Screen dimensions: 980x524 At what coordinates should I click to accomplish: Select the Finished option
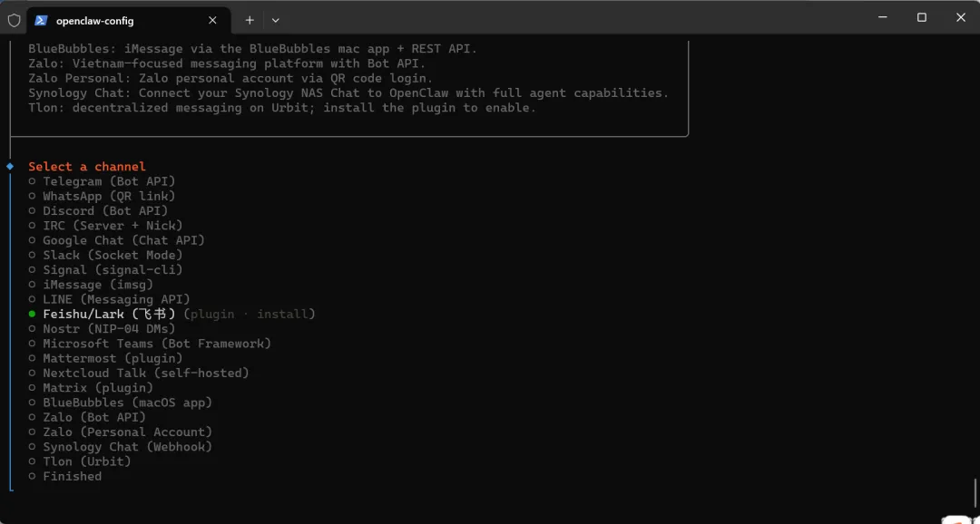pos(65,476)
